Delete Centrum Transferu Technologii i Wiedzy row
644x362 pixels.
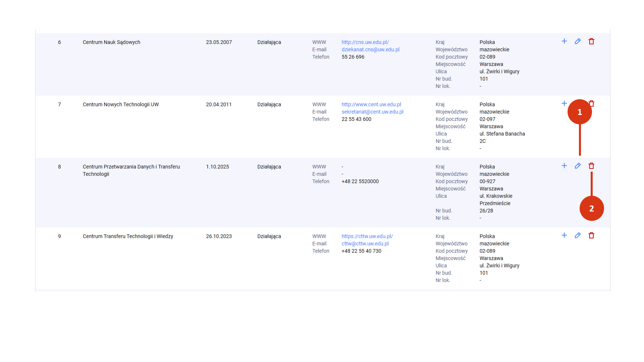coord(591,235)
